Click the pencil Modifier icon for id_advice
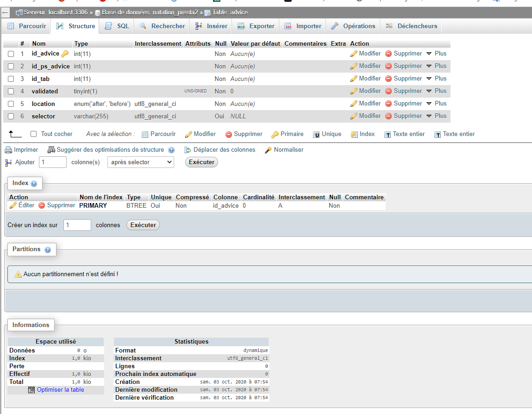This screenshot has width=532, height=414. pos(354,54)
